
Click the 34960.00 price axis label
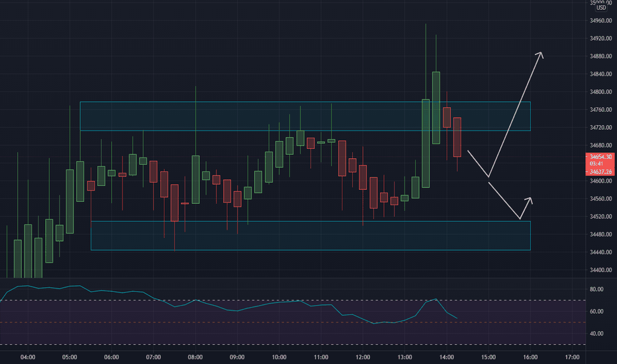coord(600,21)
